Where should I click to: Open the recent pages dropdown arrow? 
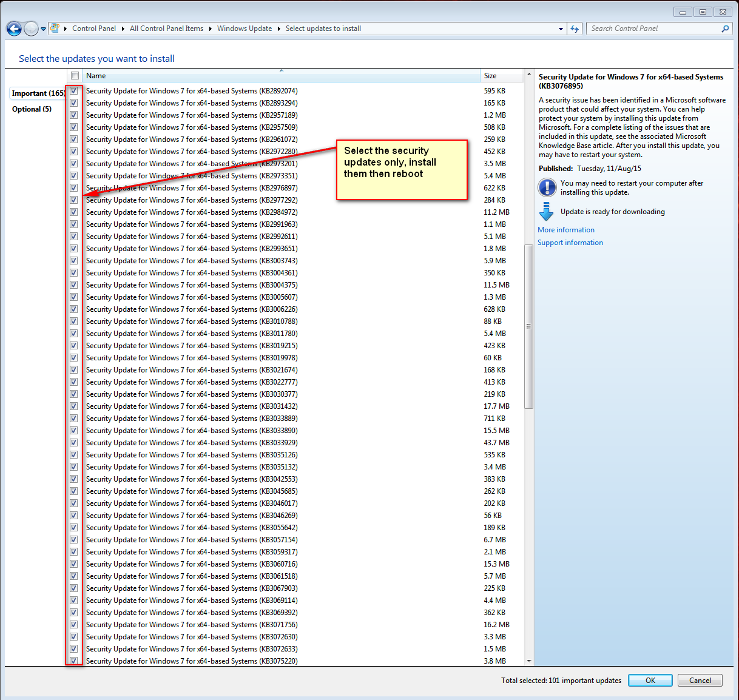(43, 29)
